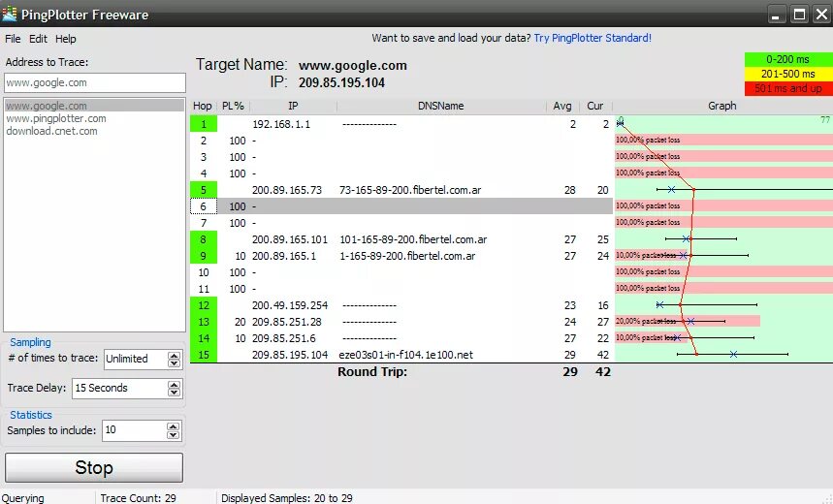833x504 pixels.
Task: Click the 0-200 ms green legend swatch
Action: coord(788,59)
